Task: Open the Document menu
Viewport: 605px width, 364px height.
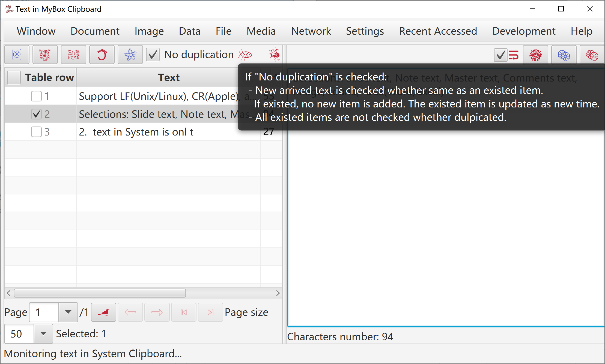Action: coord(95,31)
